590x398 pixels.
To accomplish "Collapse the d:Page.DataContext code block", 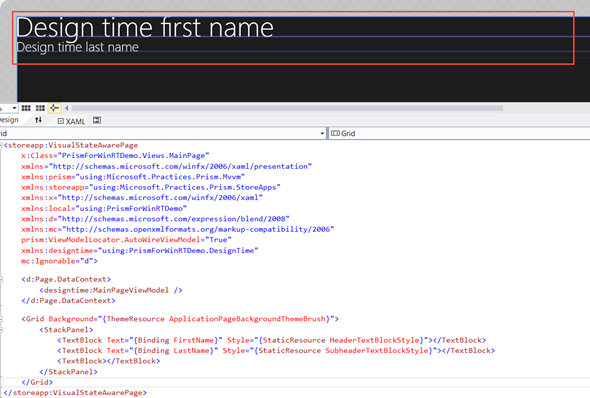I will coord(1,280).
